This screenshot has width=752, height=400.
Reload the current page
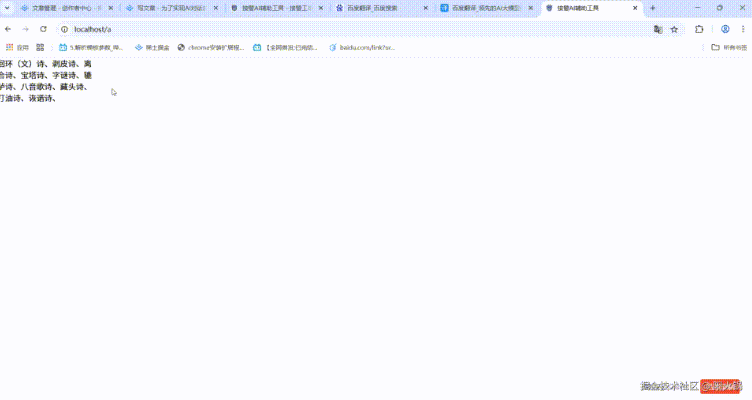[x=43, y=29]
